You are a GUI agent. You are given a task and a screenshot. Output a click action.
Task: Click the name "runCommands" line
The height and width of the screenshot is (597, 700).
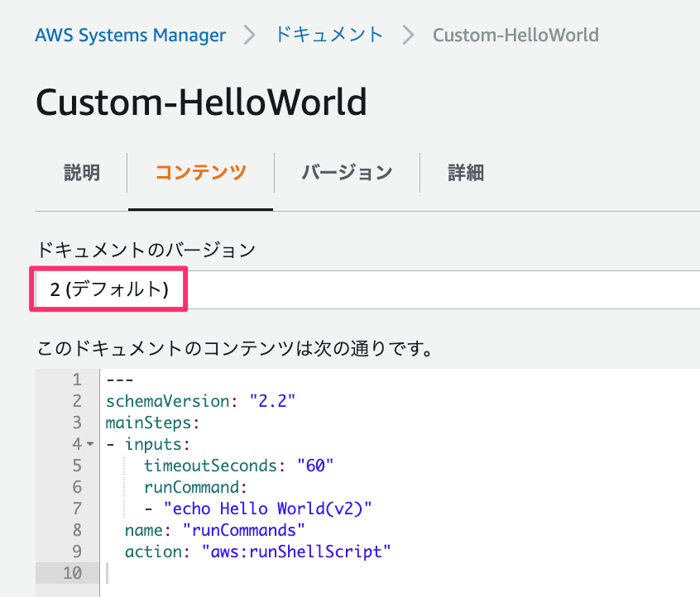[x=215, y=530]
